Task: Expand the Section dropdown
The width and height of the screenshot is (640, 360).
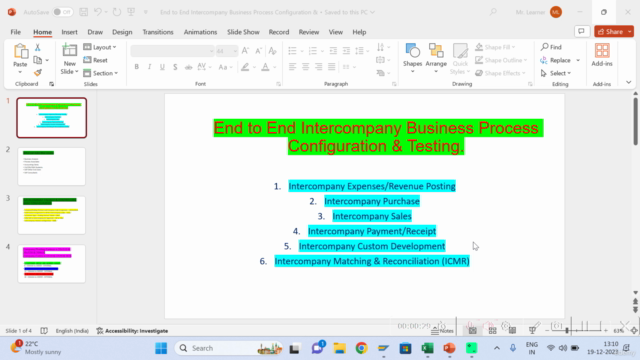Action: tap(101, 73)
